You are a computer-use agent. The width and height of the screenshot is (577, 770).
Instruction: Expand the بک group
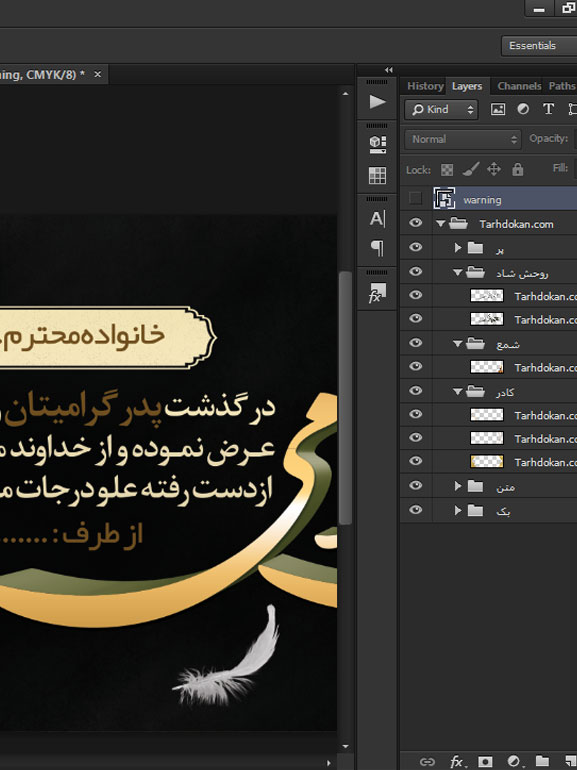(x=458, y=511)
